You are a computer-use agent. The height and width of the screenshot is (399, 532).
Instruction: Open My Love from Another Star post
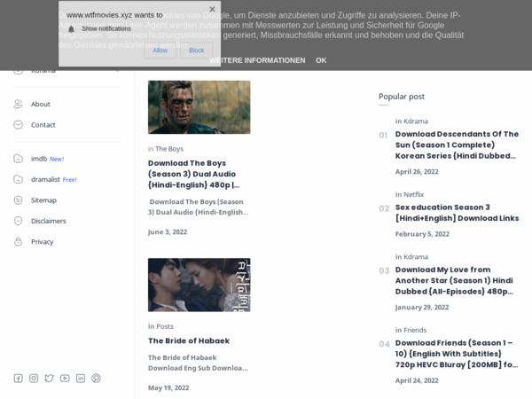454,280
